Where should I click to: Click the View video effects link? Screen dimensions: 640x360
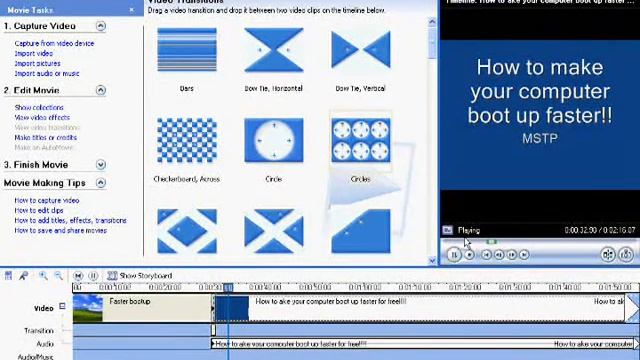(42, 118)
